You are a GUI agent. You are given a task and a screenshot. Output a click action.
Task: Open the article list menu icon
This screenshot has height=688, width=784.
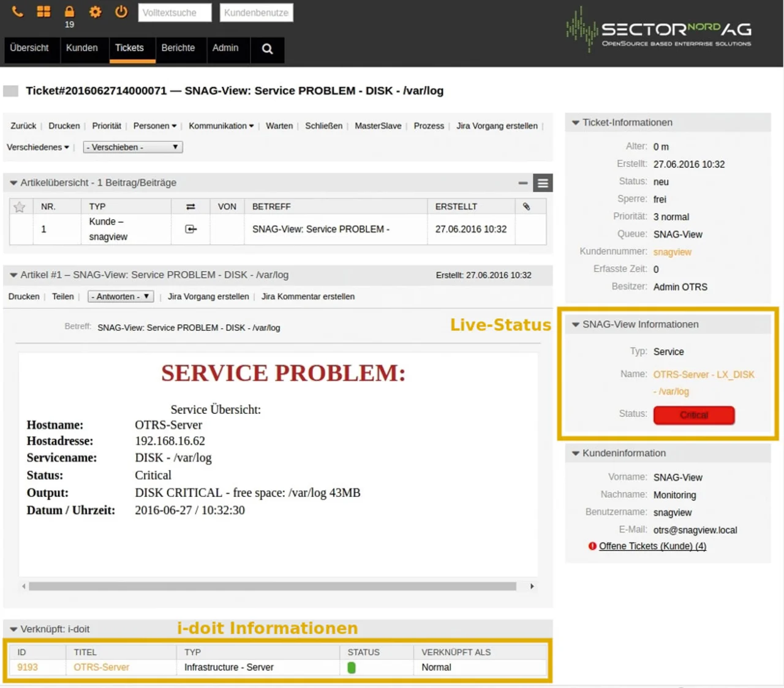(543, 183)
